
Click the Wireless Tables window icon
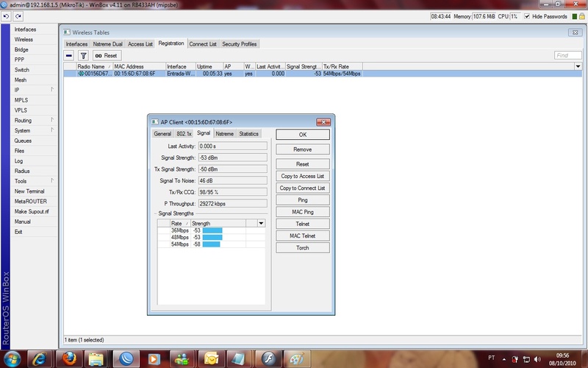(67, 32)
